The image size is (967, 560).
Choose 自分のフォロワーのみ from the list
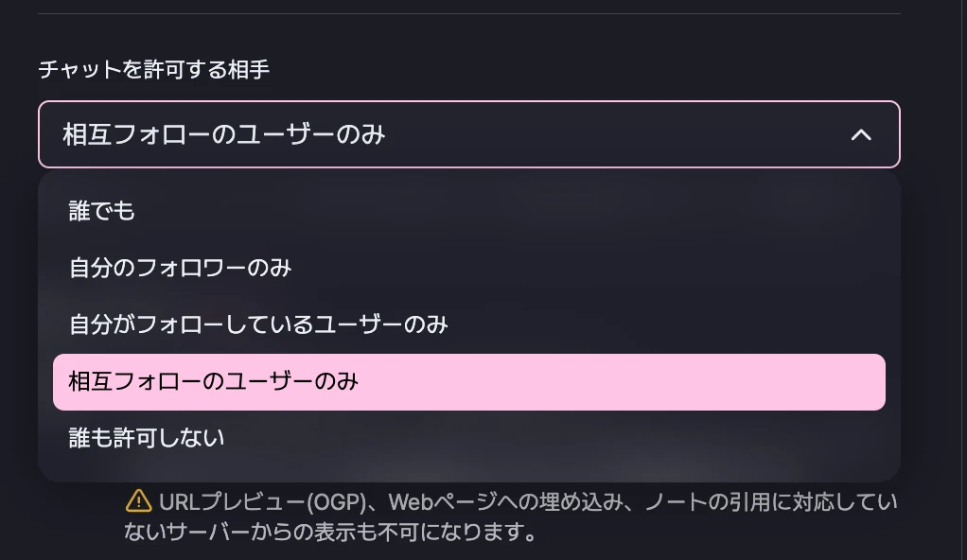point(180,268)
